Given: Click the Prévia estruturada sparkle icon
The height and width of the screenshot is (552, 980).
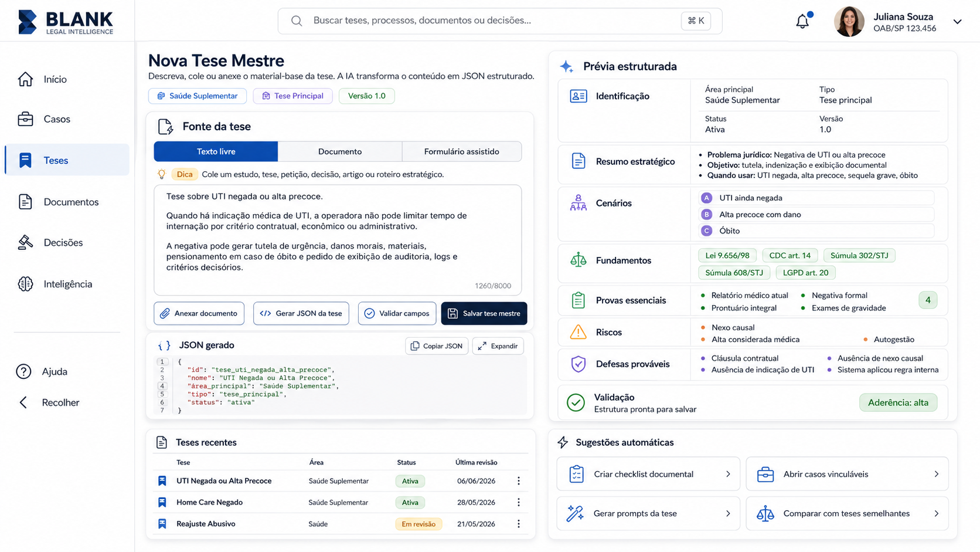Looking at the screenshot, I should click(x=567, y=66).
